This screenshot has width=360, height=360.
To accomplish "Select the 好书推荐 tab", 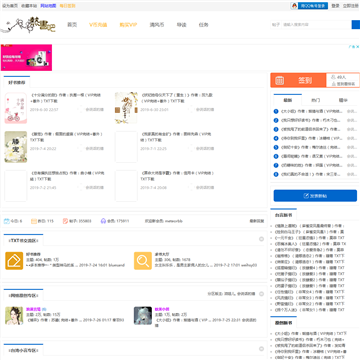I will click(x=17, y=82).
